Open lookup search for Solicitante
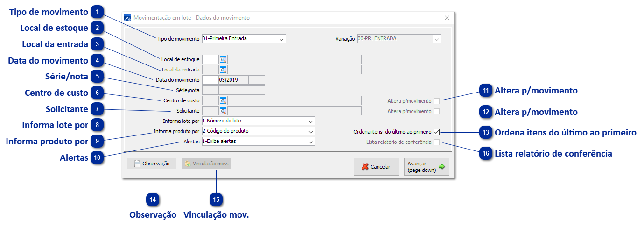644x228 pixels. pos(223,111)
